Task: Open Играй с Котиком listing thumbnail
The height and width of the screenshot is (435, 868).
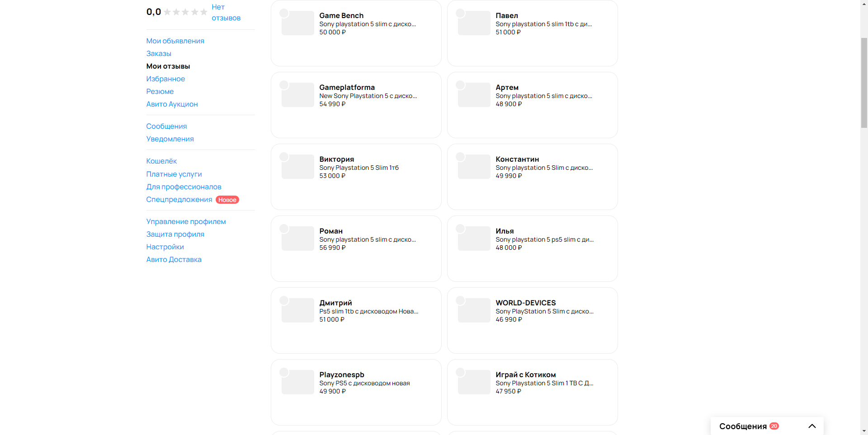Action: (474, 382)
